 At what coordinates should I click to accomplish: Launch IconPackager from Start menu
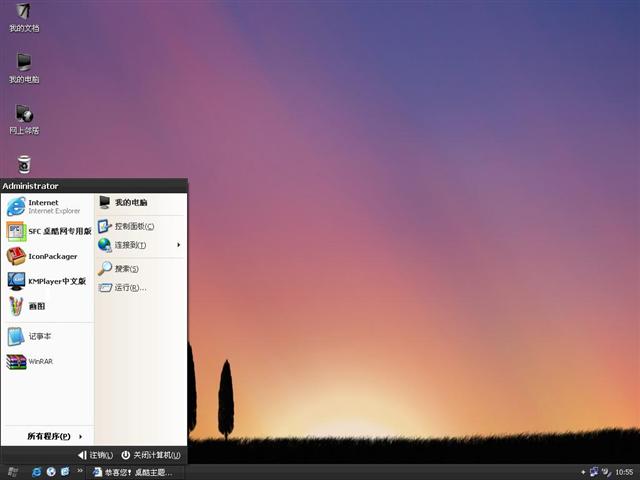(48, 256)
